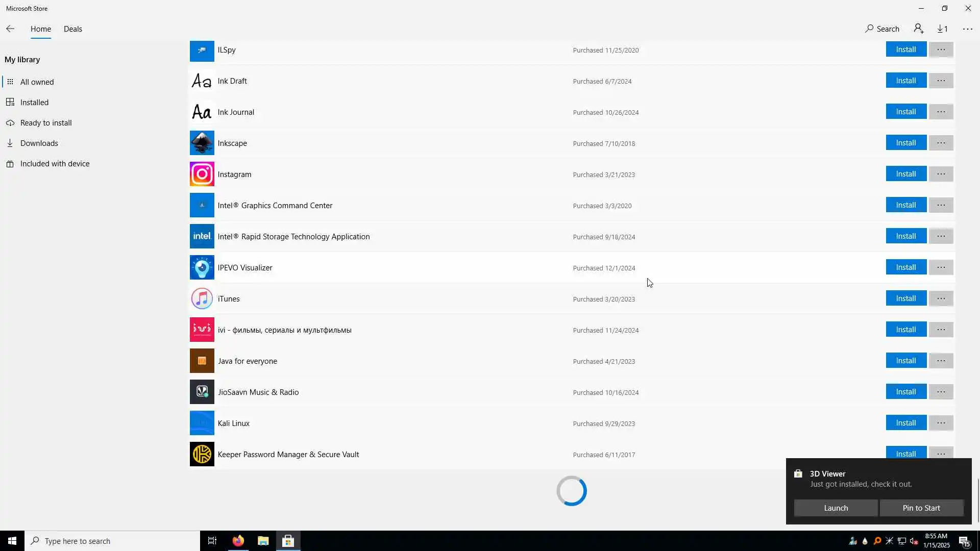
Task: Open File Explorer from the taskbar
Action: pyautogui.click(x=263, y=541)
